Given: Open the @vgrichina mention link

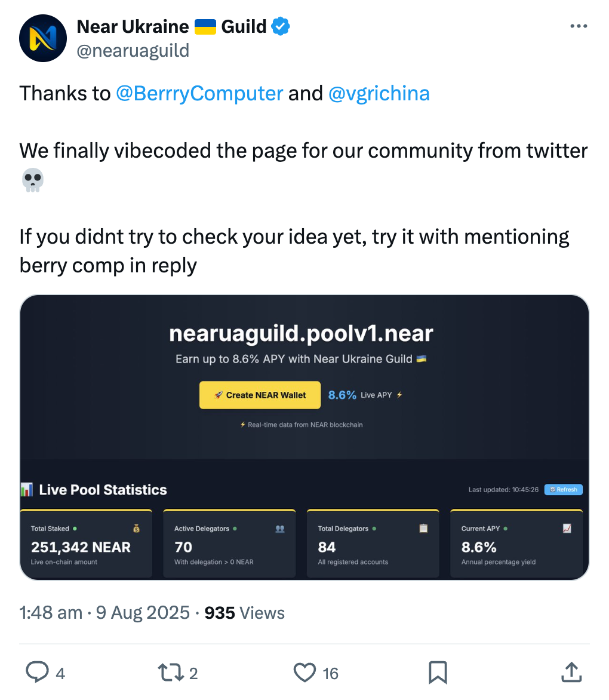Looking at the screenshot, I should click(379, 93).
